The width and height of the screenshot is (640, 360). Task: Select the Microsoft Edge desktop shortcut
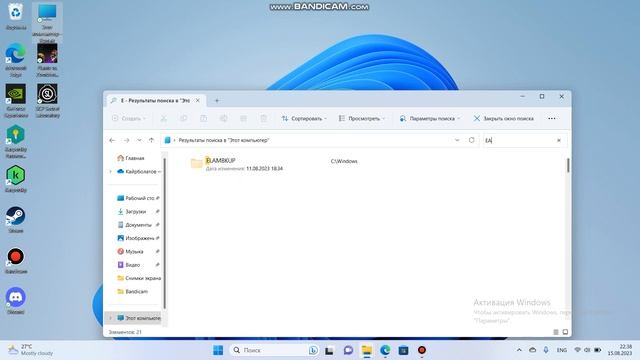tap(16, 60)
